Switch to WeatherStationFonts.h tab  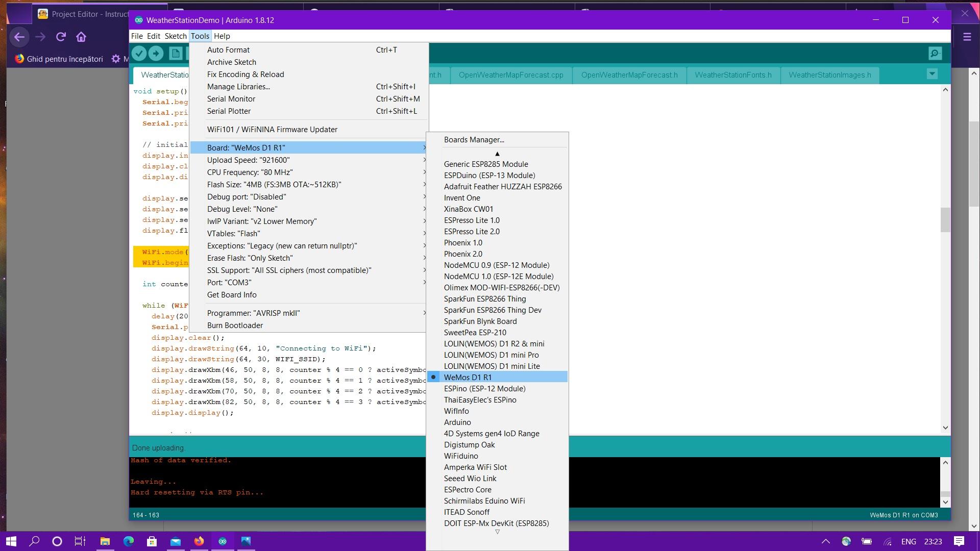point(733,74)
